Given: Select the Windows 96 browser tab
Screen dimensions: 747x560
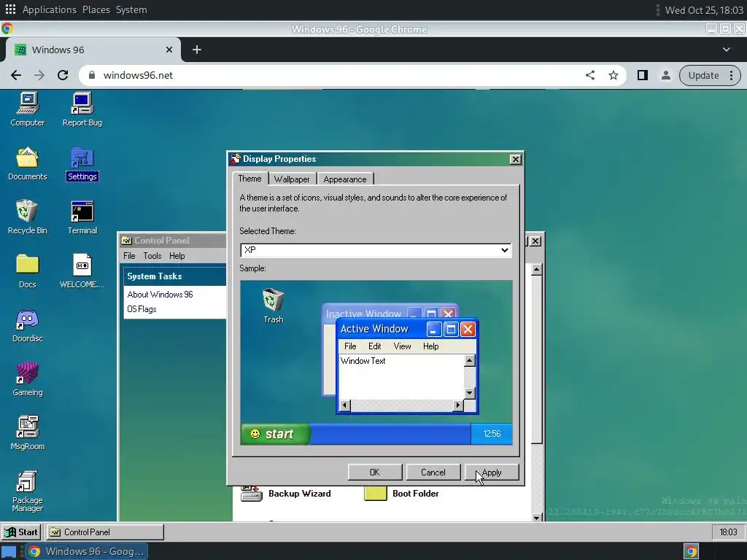Looking at the screenshot, I should (93, 50).
